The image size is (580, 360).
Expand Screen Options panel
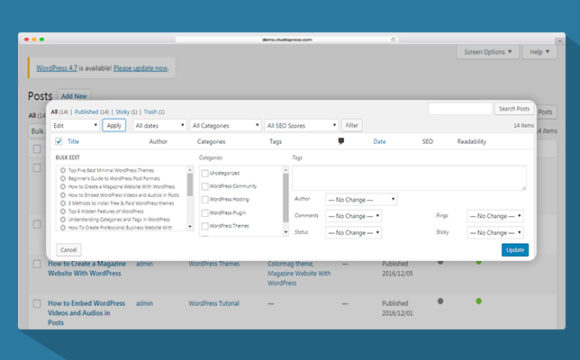point(488,52)
